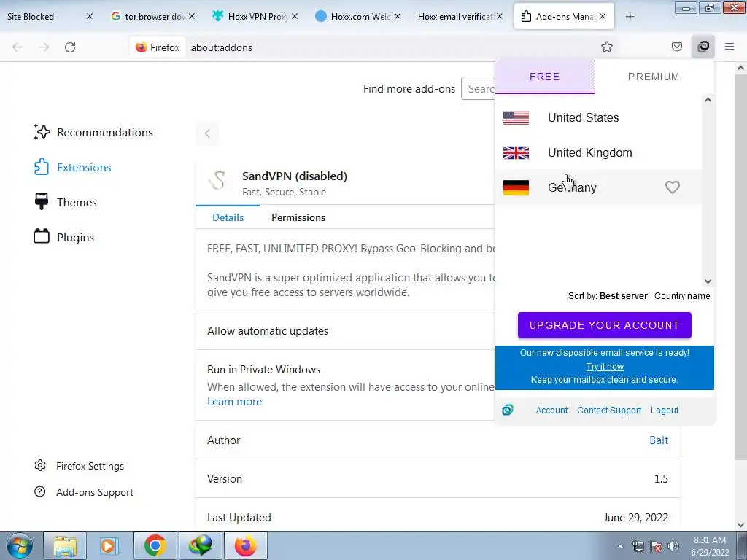Screen dimensions: 747x560
Task: Open the Account link in Hoxx popup
Action: click(x=551, y=410)
